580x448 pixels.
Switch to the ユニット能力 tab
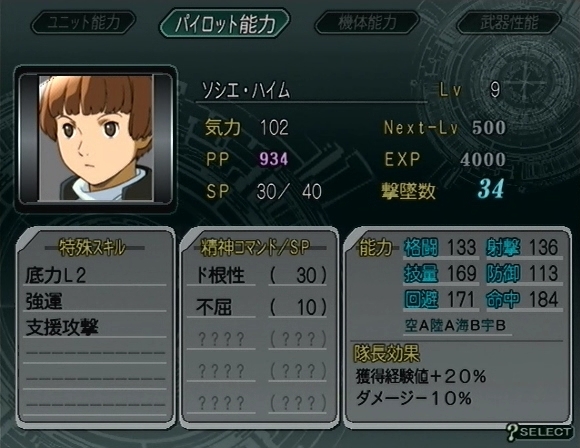point(83,23)
